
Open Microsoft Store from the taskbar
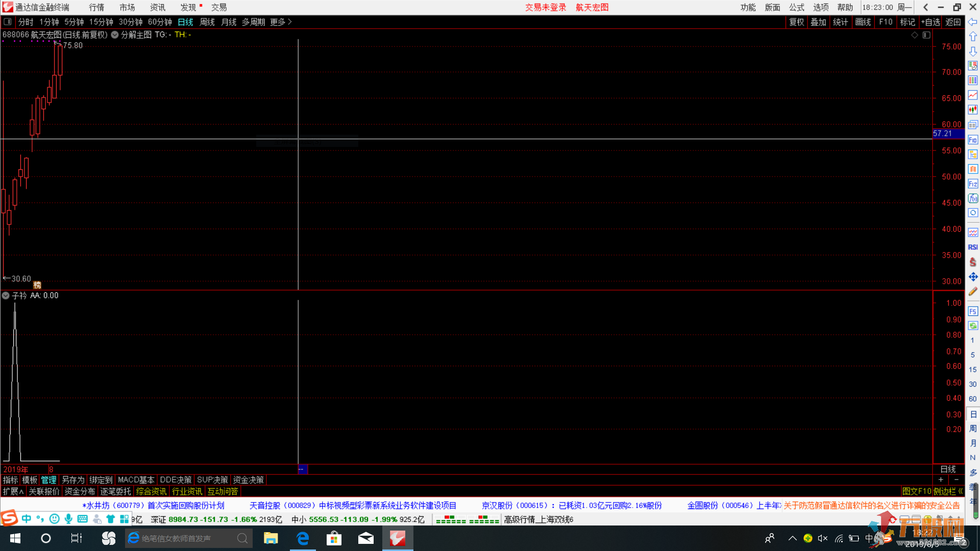coord(334,538)
